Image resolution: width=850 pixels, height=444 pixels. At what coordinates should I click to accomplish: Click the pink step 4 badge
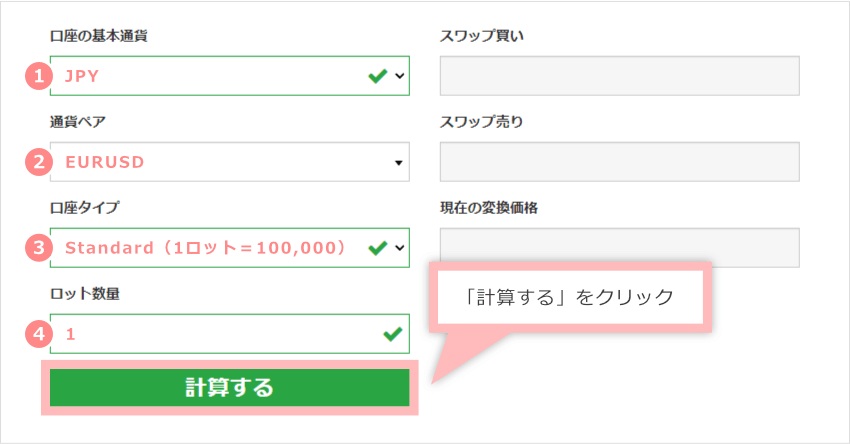(37, 334)
